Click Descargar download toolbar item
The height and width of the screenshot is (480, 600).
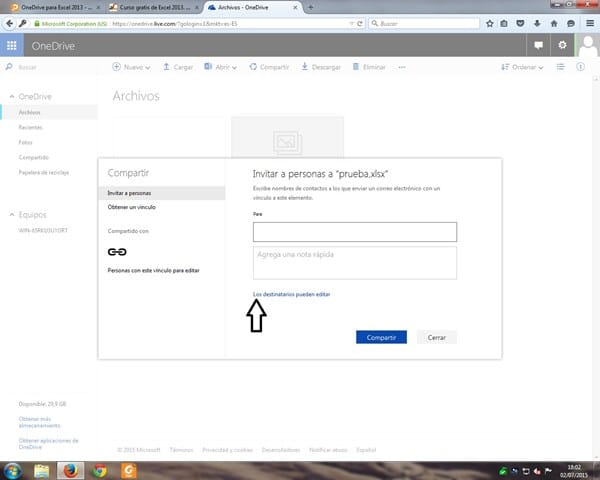pos(321,67)
